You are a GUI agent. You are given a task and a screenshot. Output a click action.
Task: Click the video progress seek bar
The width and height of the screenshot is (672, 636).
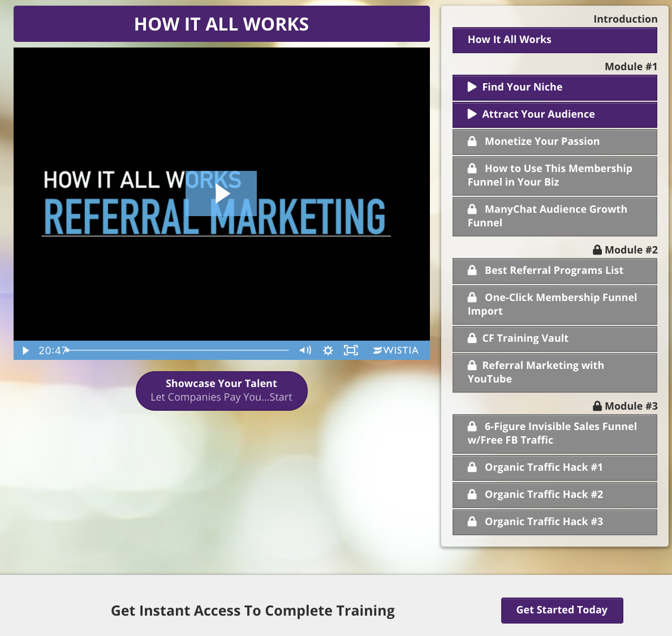point(178,350)
